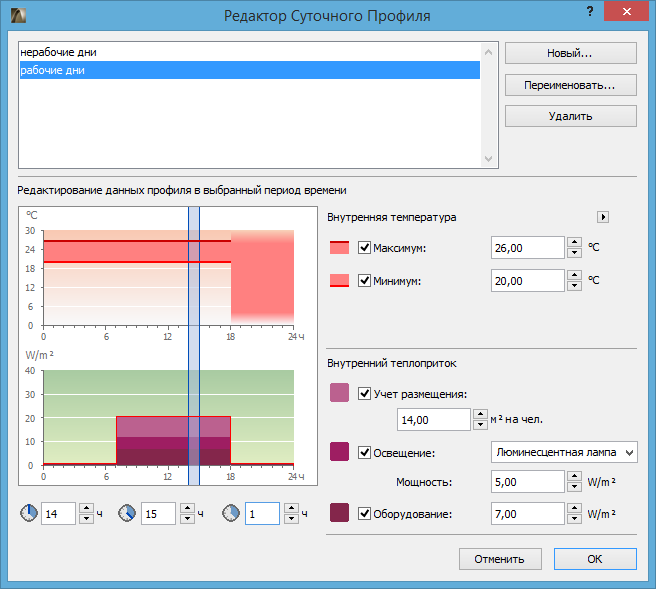656x589 pixels.
Task: Click the Учет размещения pink swatch
Action: [339, 393]
